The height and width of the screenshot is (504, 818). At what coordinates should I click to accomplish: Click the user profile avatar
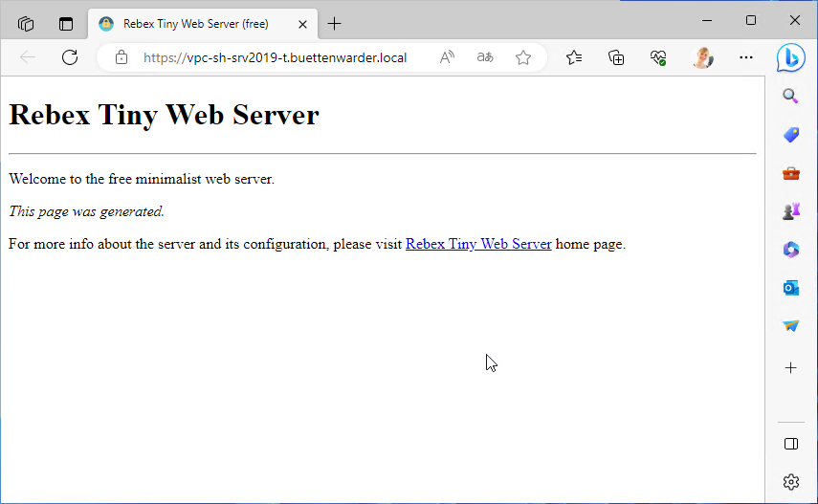[x=703, y=57]
